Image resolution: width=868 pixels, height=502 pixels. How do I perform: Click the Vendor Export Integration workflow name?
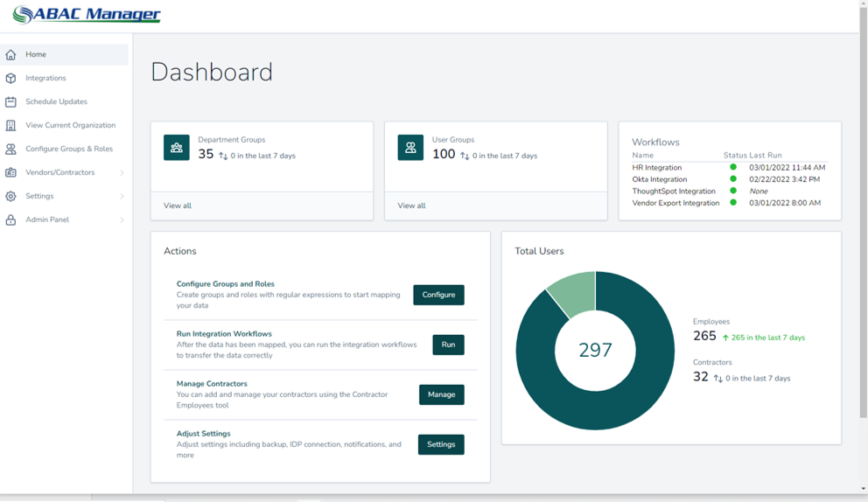(675, 203)
